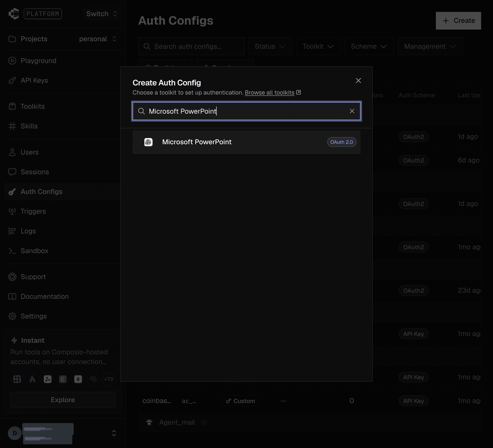The width and height of the screenshot is (493, 448).
Task: Open Toolkits in the sidebar
Action: (x=33, y=106)
